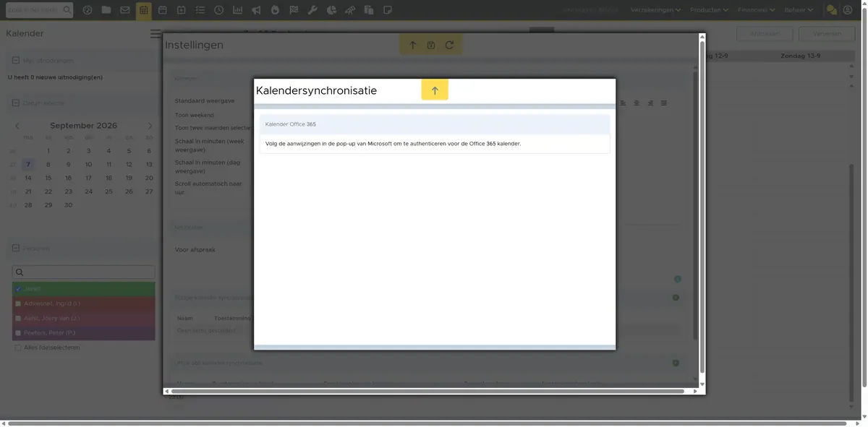Toggle the Advies­net, Ingrid (I.) checkbox
Image resolution: width=868 pixels, height=427 pixels.
pyautogui.click(x=18, y=303)
